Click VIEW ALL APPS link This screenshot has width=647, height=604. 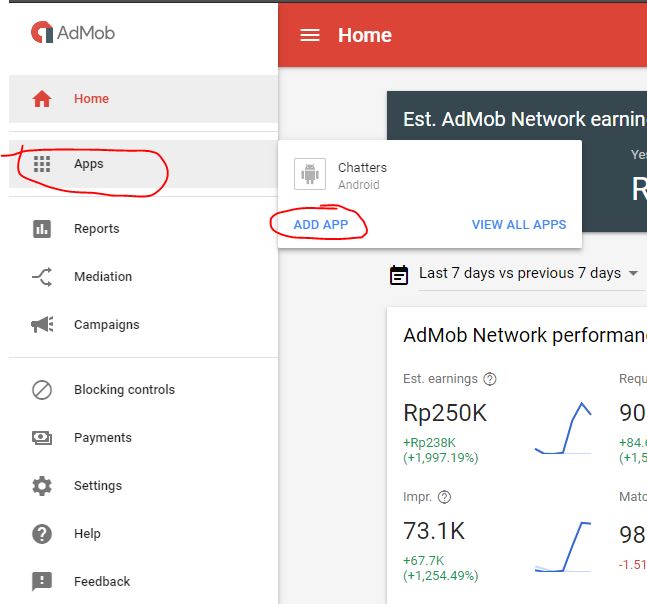(x=519, y=224)
